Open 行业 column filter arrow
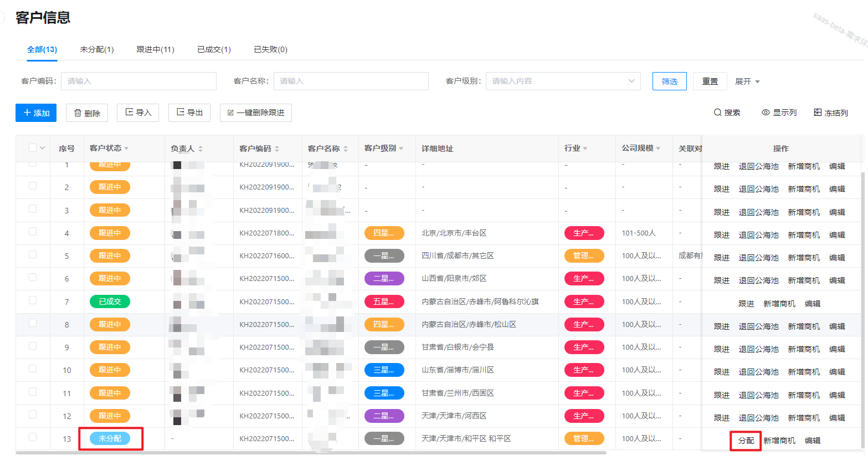The width and height of the screenshot is (868, 455). click(585, 149)
